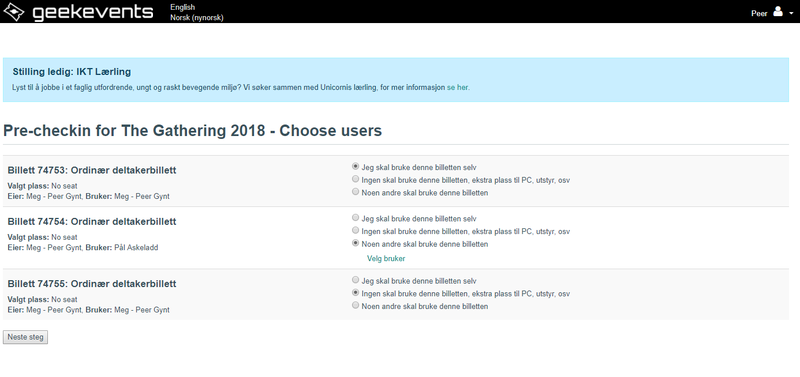
Task: Open the 'Velg bruker' link
Action: click(386, 259)
